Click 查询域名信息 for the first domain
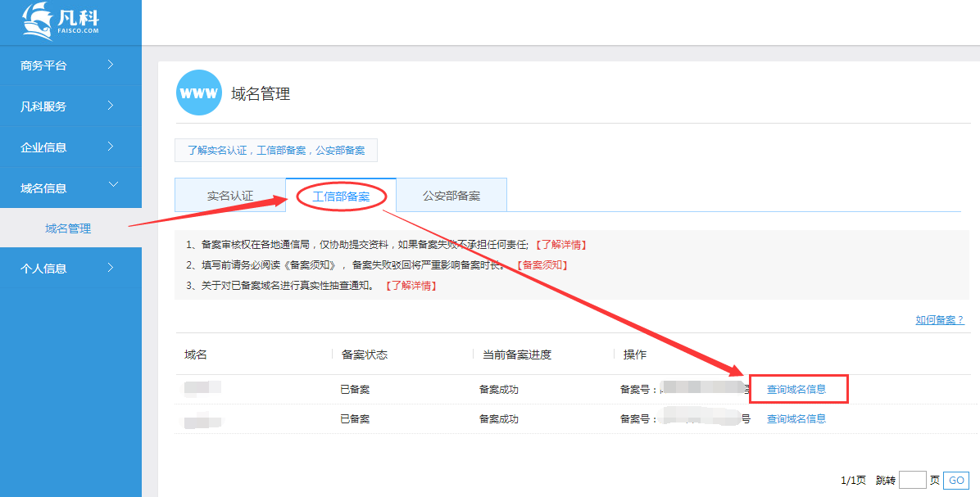The width and height of the screenshot is (980, 497). pyautogui.click(x=796, y=388)
